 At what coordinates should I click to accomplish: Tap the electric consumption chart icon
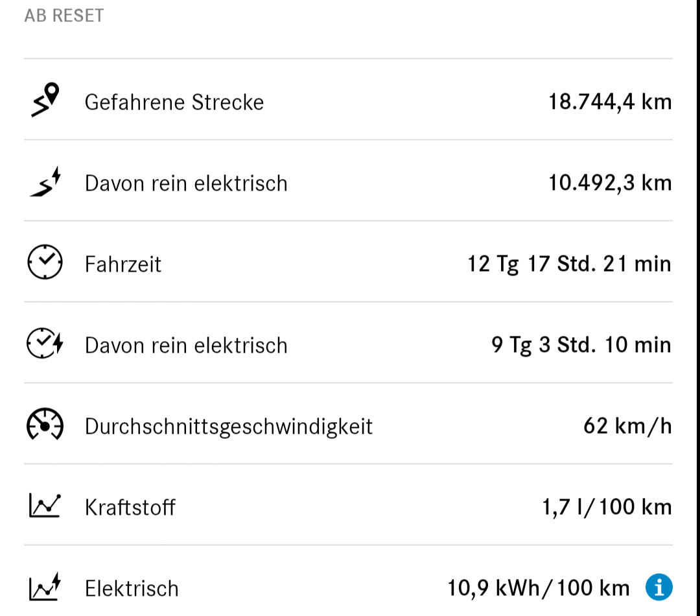45,587
